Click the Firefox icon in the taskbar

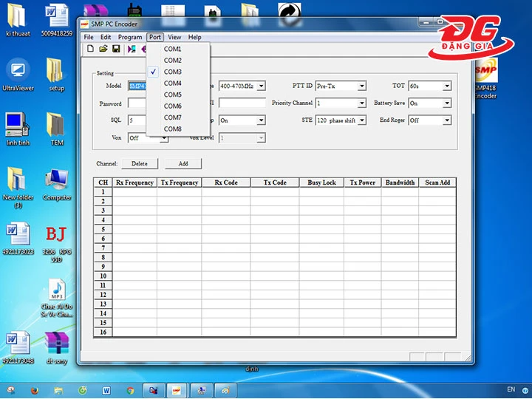[34, 389]
